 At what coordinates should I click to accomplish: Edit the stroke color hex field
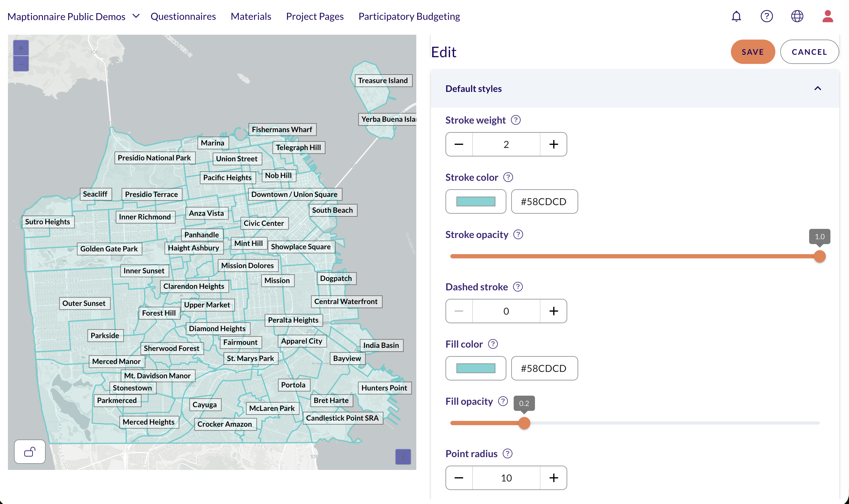[x=544, y=201]
